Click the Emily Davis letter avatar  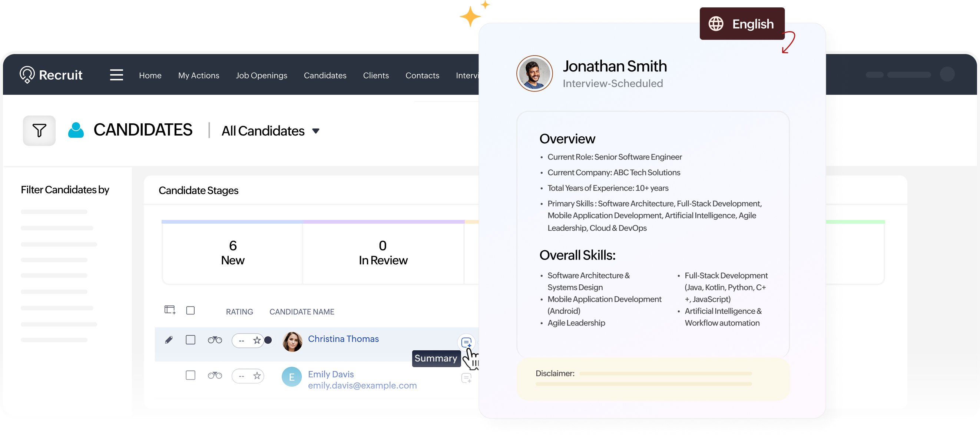coord(291,377)
